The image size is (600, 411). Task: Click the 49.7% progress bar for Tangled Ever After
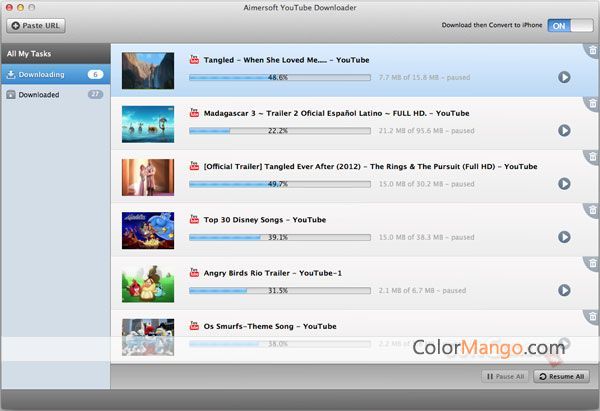280,184
